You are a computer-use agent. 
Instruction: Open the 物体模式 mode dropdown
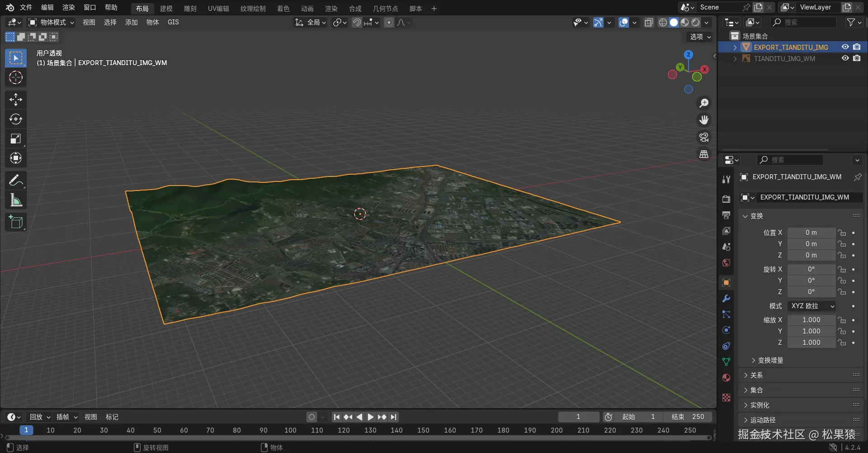tap(52, 23)
